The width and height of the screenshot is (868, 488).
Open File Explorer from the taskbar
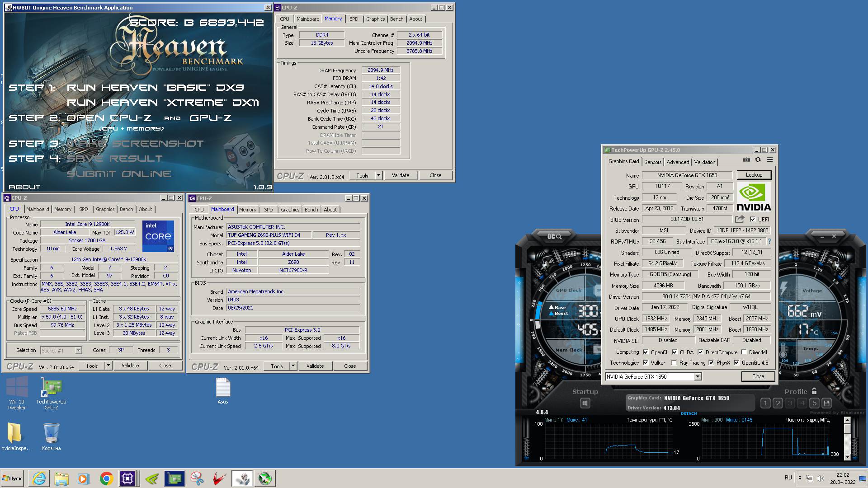coord(61,479)
